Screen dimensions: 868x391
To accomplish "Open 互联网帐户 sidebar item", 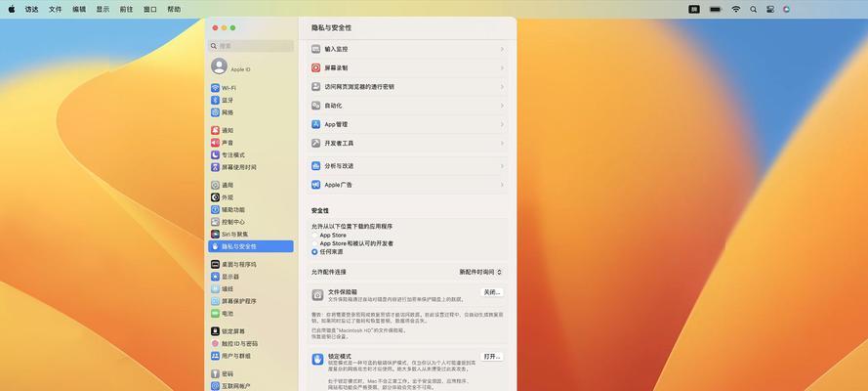I will point(251,386).
